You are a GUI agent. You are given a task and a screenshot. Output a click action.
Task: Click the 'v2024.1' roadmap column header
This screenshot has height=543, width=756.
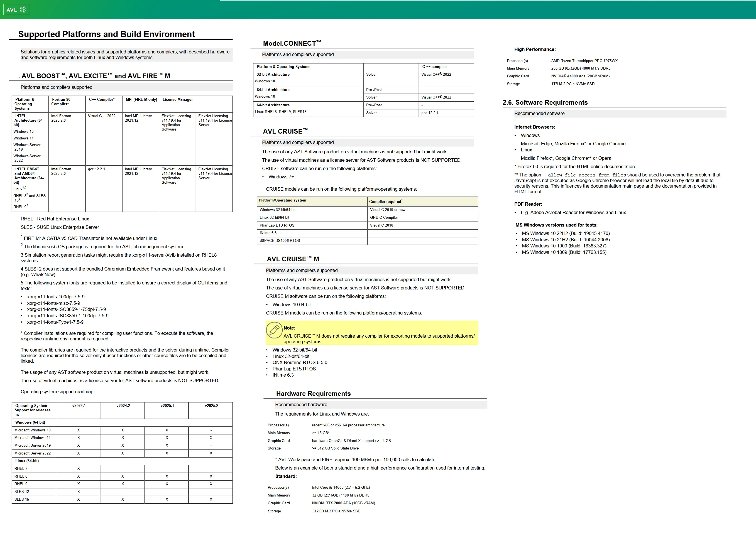click(x=79, y=406)
